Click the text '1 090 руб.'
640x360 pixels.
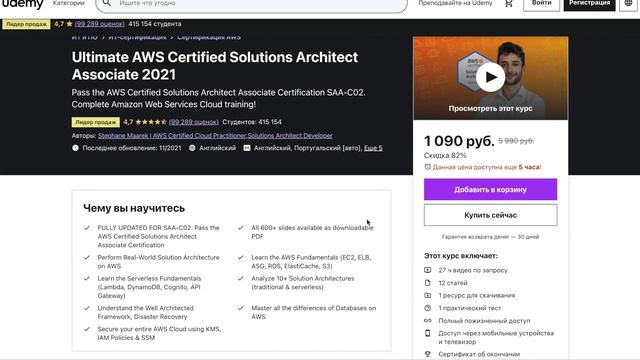459,141
